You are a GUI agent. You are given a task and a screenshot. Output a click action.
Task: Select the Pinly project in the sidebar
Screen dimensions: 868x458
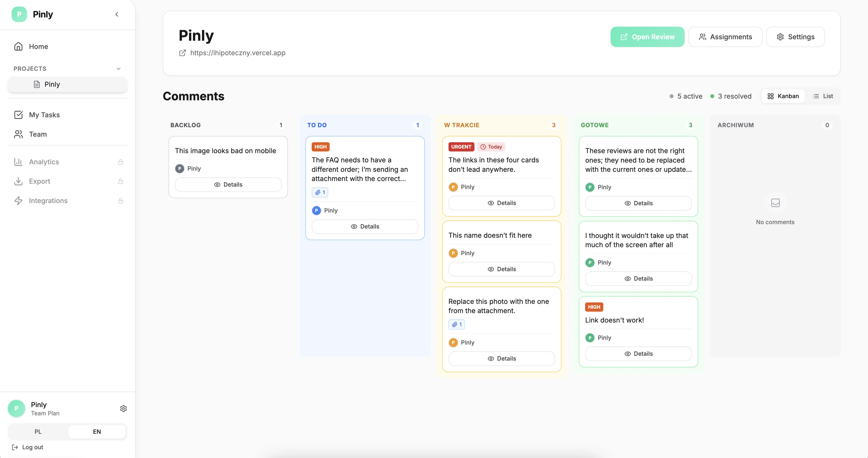coord(52,84)
